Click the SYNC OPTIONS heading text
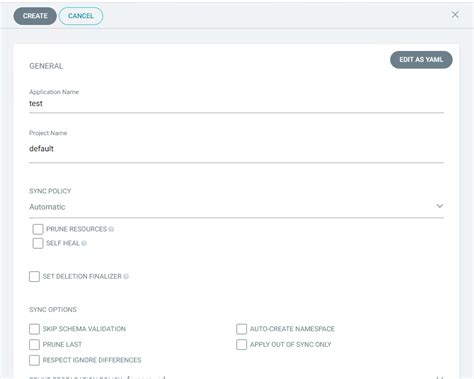 (x=53, y=310)
